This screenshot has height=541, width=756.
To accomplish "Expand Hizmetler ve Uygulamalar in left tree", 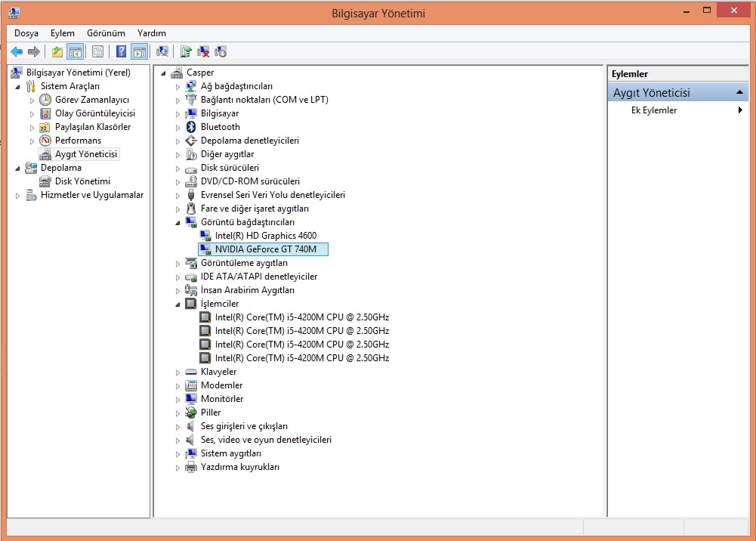I will coord(18,196).
